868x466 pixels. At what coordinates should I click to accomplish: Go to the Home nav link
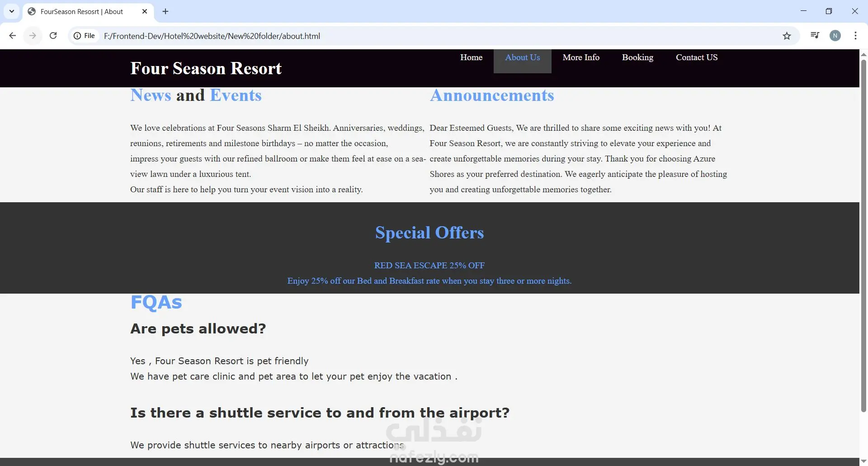point(471,57)
